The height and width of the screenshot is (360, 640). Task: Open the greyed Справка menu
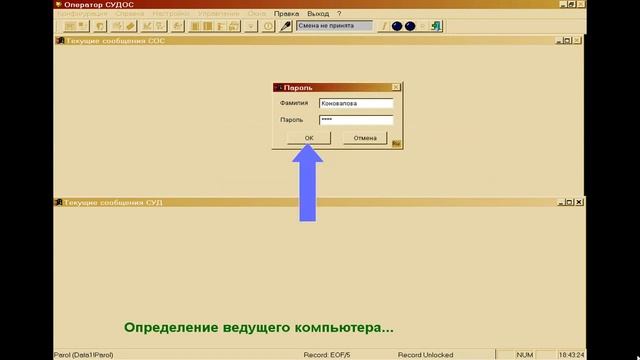pyautogui.click(x=129, y=13)
